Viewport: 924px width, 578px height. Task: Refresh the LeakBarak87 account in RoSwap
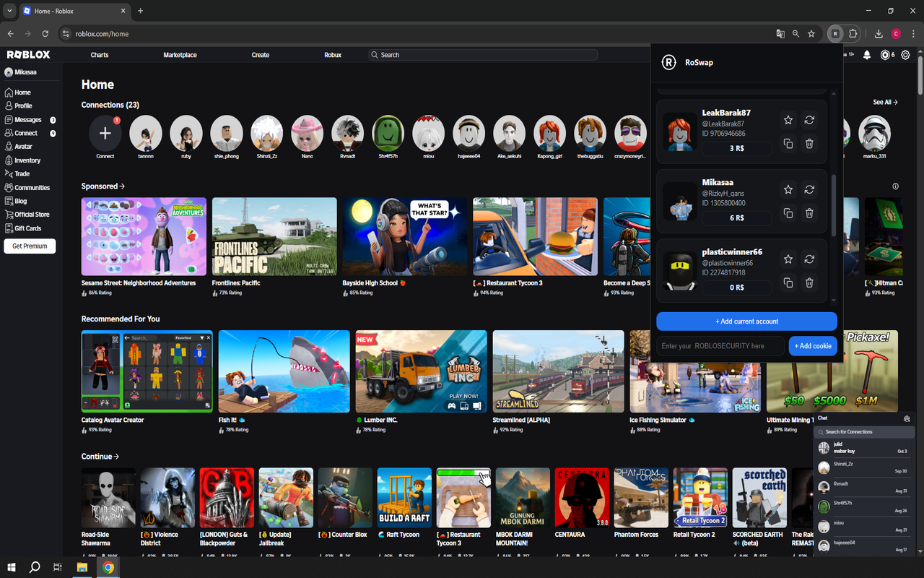coord(809,121)
